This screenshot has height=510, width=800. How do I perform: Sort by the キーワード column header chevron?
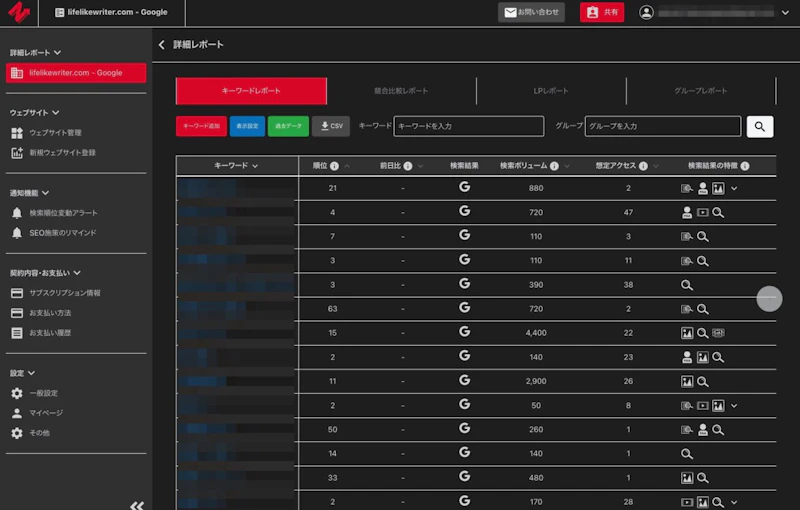coord(255,166)
